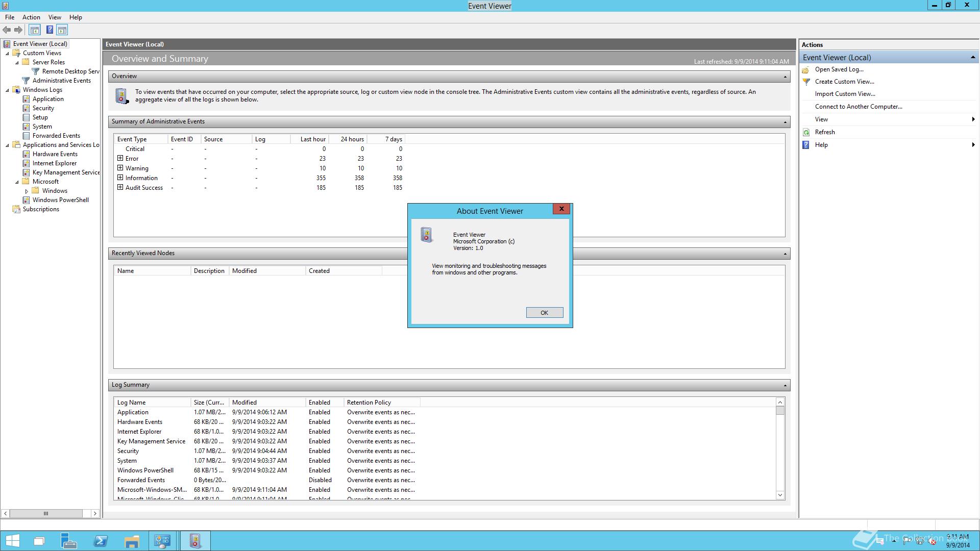Click the Subscriptions icon in tree
This screenshot has height=551, width=980.
(x=16, y=209)
